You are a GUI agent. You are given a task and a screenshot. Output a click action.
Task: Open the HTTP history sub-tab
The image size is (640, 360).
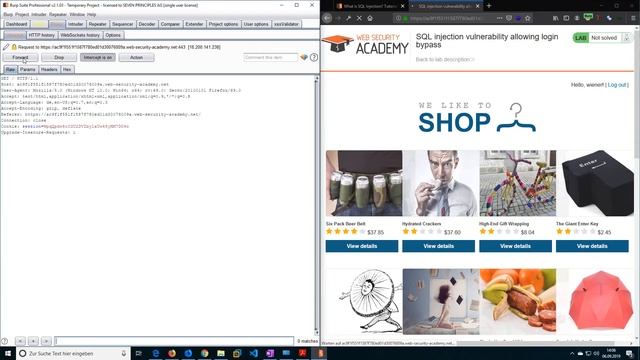42,35
